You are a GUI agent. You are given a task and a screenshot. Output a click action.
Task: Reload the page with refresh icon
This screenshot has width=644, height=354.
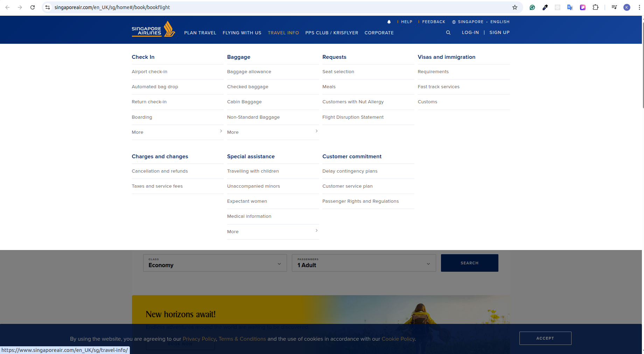click(x=33, y=7)
